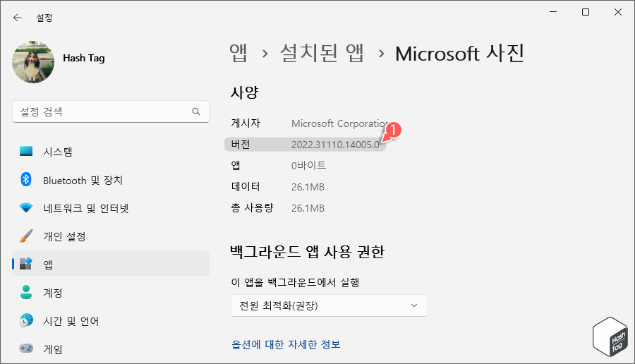The width and height of the screenshot is (635, 364).
Task: Click the Bluetooth icon
Action: pos(26,179)
